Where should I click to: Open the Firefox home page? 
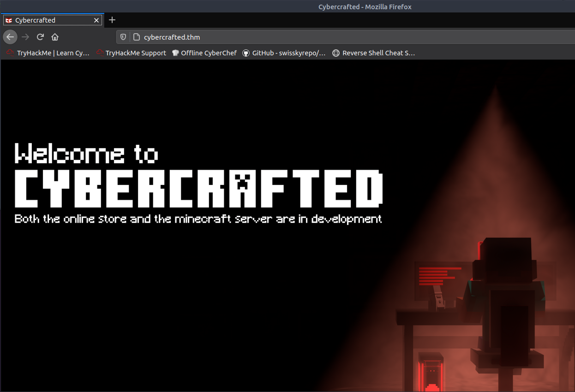[55, 37]
